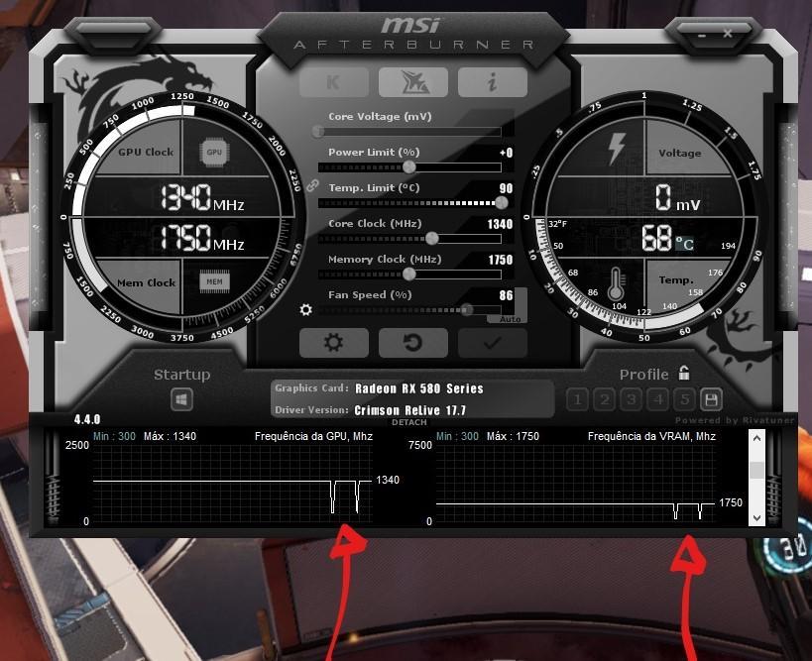Click the monitor scrollbar thumb
This screenshot has height=661, width=812.
[x=756, y=470]
